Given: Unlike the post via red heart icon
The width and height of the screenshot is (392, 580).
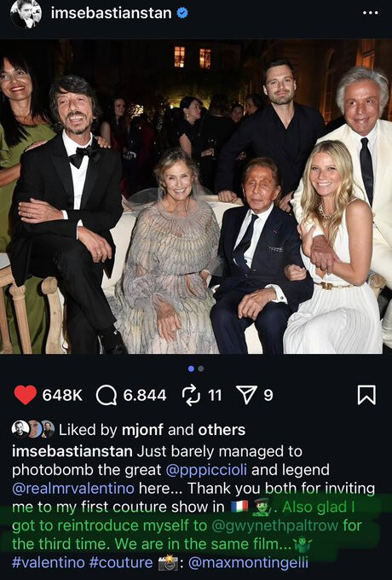Looking at the screenshot, I should (x=25, y=395).
